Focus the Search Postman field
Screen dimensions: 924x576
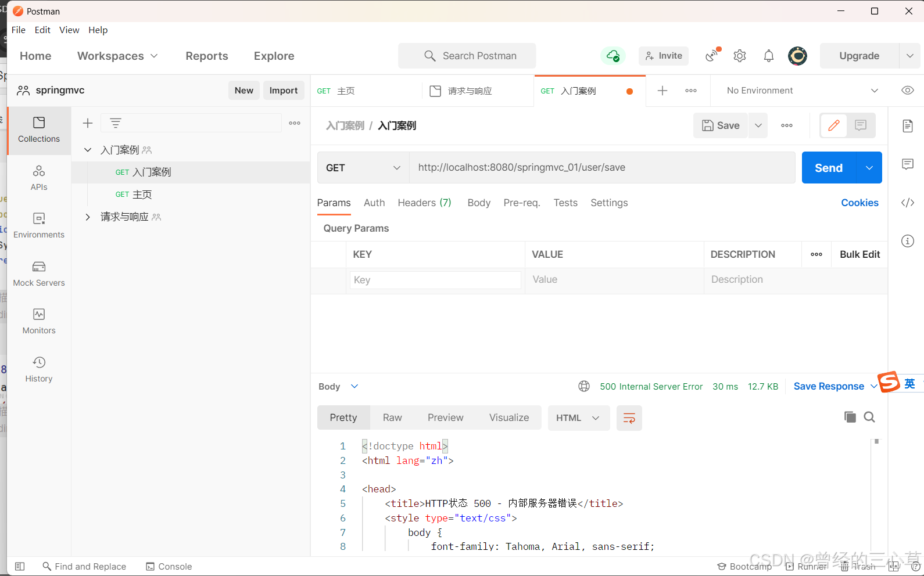click(467, 56)
